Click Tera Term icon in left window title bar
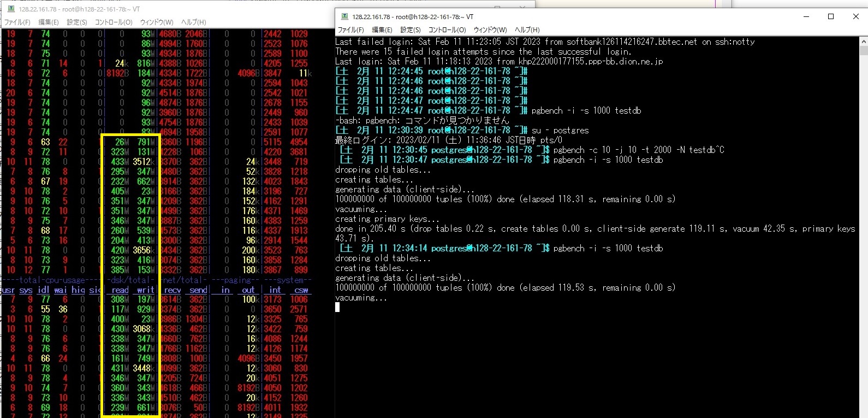Image resolution: width=868 pixels, height=418 pixels. click(10, 9)
